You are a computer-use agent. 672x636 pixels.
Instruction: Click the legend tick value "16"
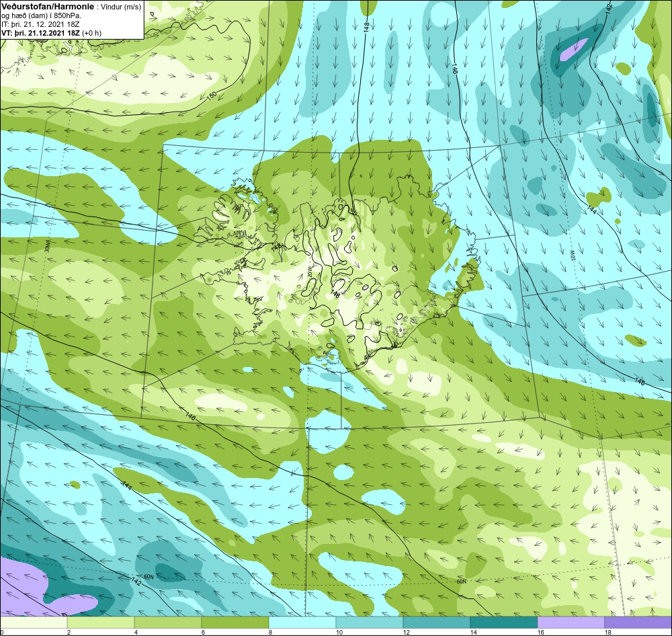pos(540,632)
